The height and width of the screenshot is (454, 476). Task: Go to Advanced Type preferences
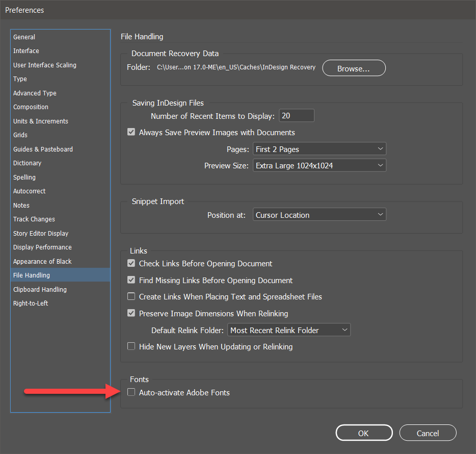(60, 93)
